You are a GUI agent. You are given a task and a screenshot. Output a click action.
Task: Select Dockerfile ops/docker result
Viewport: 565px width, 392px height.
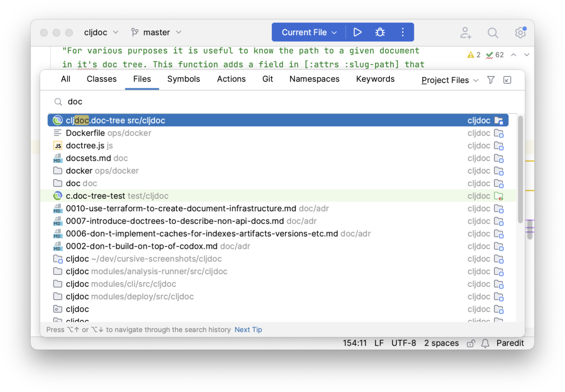pyautogui.click(x=278, y=133)
